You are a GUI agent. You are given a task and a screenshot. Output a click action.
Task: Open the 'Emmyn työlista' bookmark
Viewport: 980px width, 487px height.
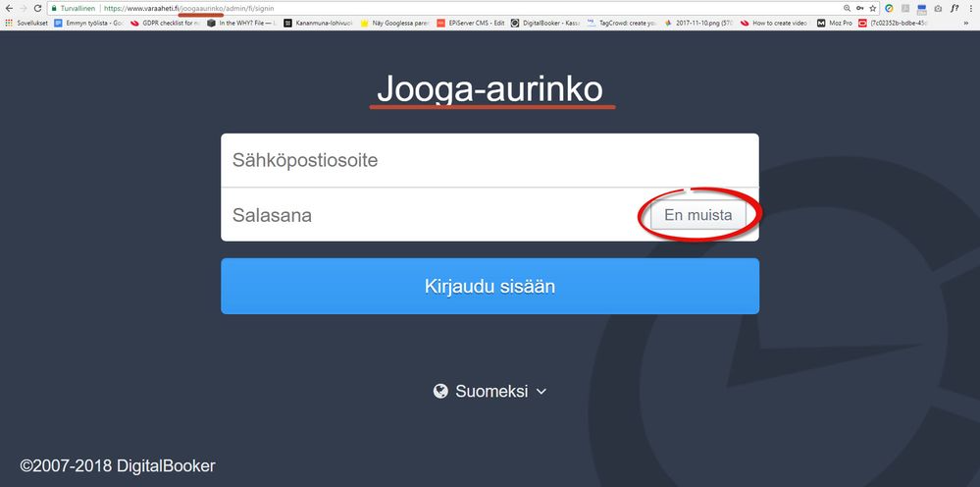[x=89, y=24]
